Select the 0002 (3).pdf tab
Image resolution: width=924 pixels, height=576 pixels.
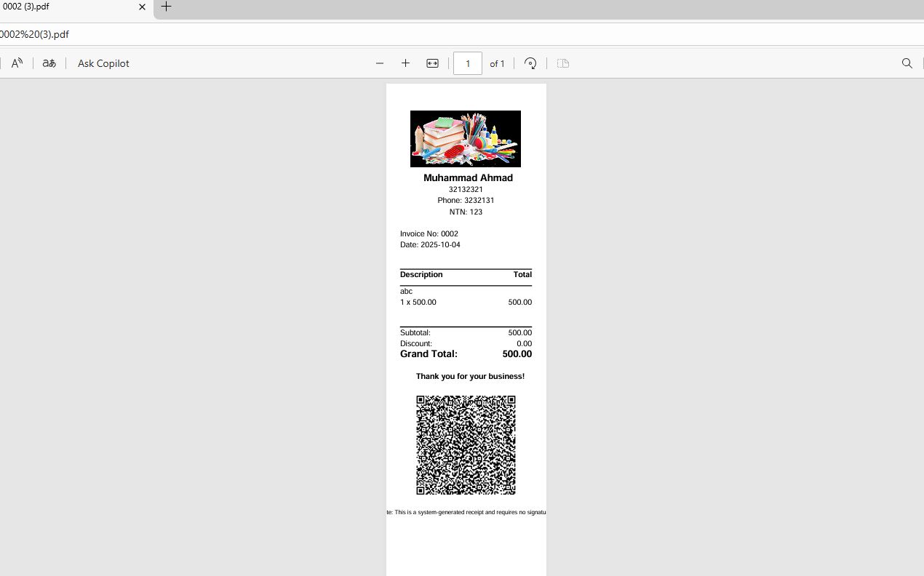(x=58, y=7)
